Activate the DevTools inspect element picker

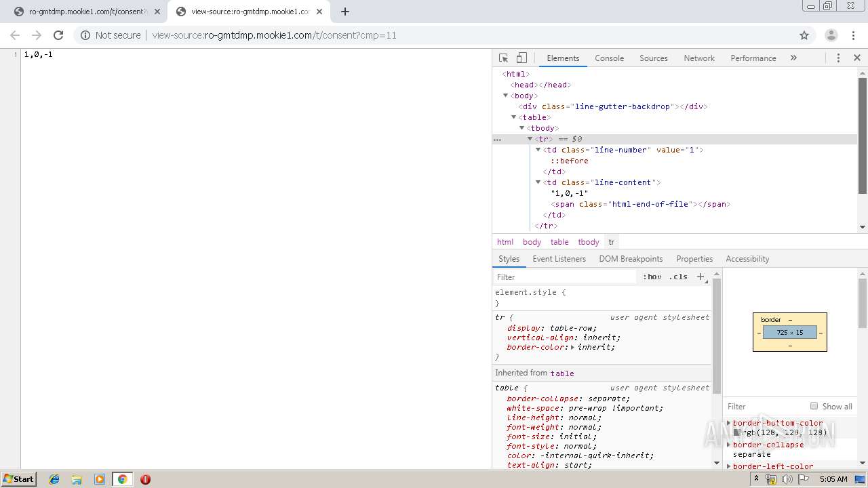(x=503, y=58)
